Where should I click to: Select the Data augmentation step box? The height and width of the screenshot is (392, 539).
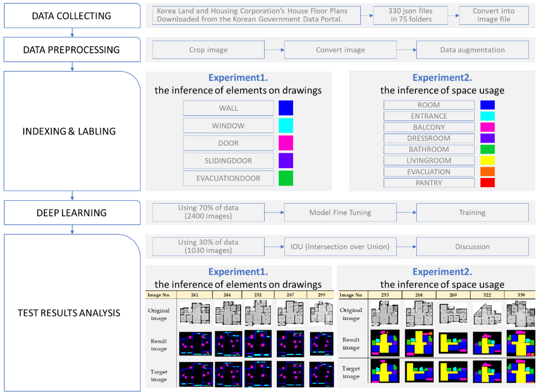point(472,50)
